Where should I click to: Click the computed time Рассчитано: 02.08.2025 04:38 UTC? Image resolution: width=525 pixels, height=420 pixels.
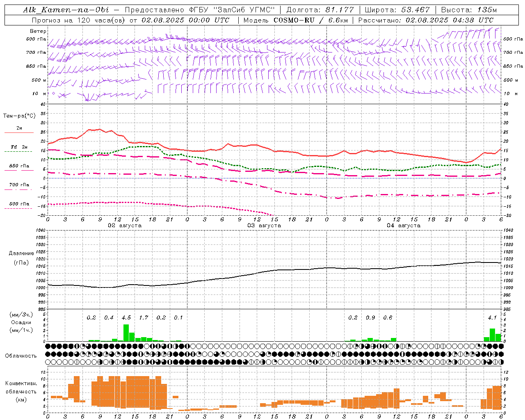click(x=426, y=20)
